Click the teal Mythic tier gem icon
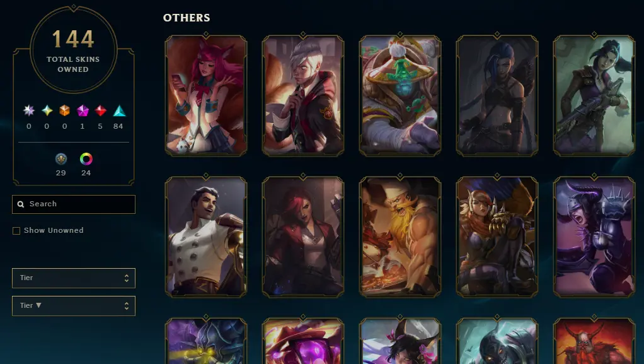The height and width of the screenshot is (364, 644). click(47, 110)
